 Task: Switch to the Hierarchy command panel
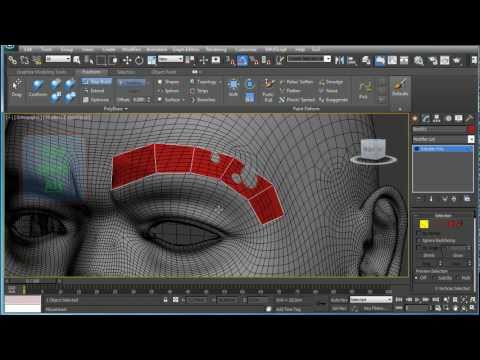point(436,118)
